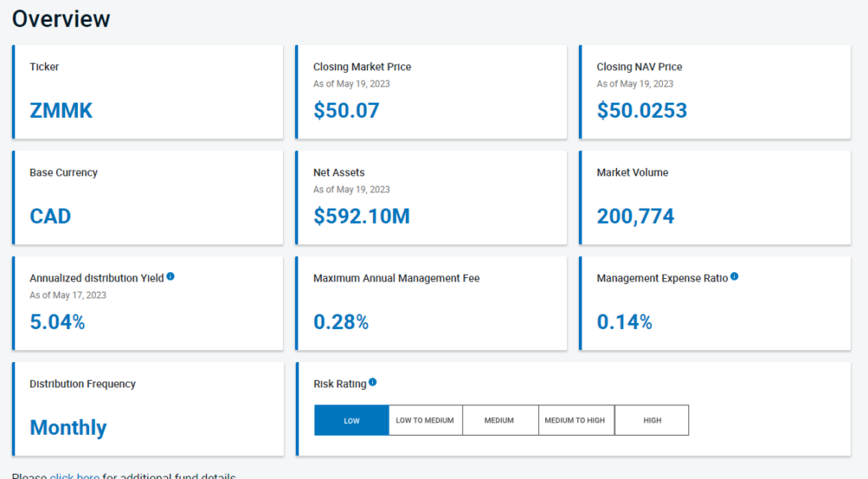Choose the MEDIUM risk rating box
Image resolution: width=868 pixels, height=479 pixels.
pos(500,420)
